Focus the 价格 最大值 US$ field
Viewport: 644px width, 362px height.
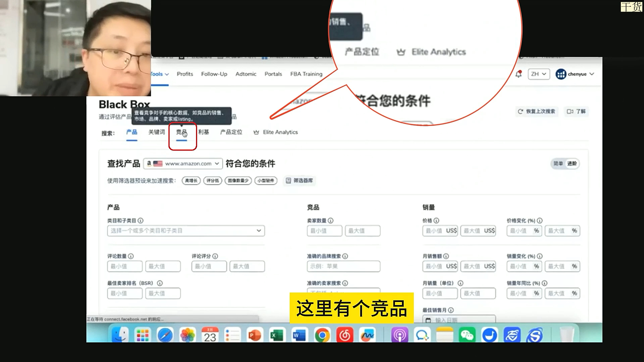[478, 231]
